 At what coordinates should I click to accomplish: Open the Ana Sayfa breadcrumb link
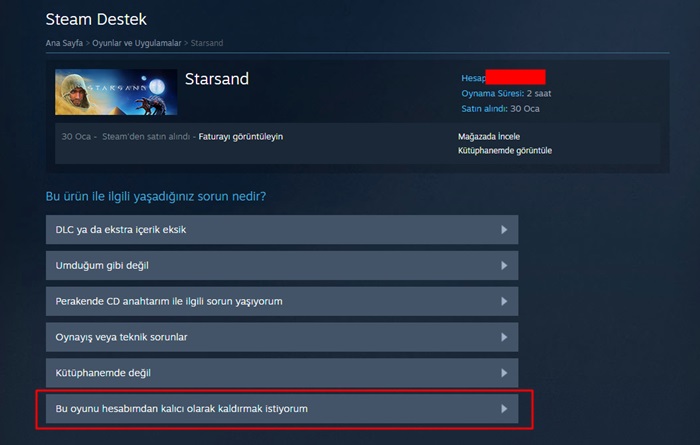pos(64,43)
